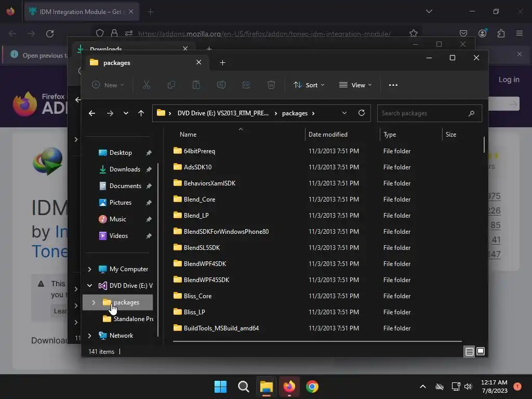Click the file list vertical scrollbar

(x=484, y=144)
